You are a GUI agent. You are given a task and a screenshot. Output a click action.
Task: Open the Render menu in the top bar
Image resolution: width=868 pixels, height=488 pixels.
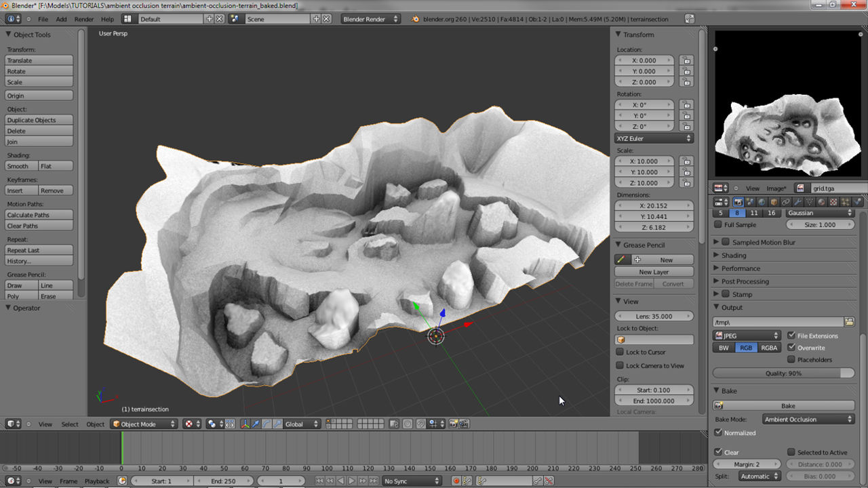pyautogui.click(x=84, y=19)
